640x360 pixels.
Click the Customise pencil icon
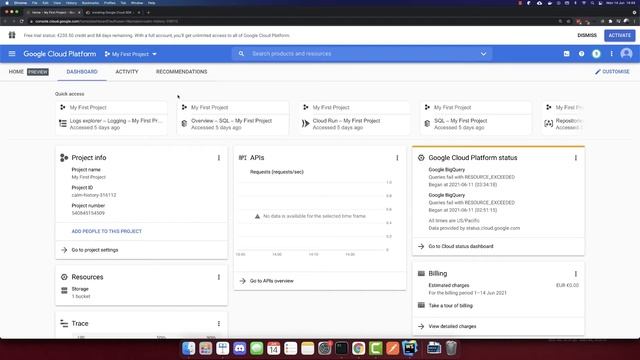pyautogui.click(x=598, y=71)
